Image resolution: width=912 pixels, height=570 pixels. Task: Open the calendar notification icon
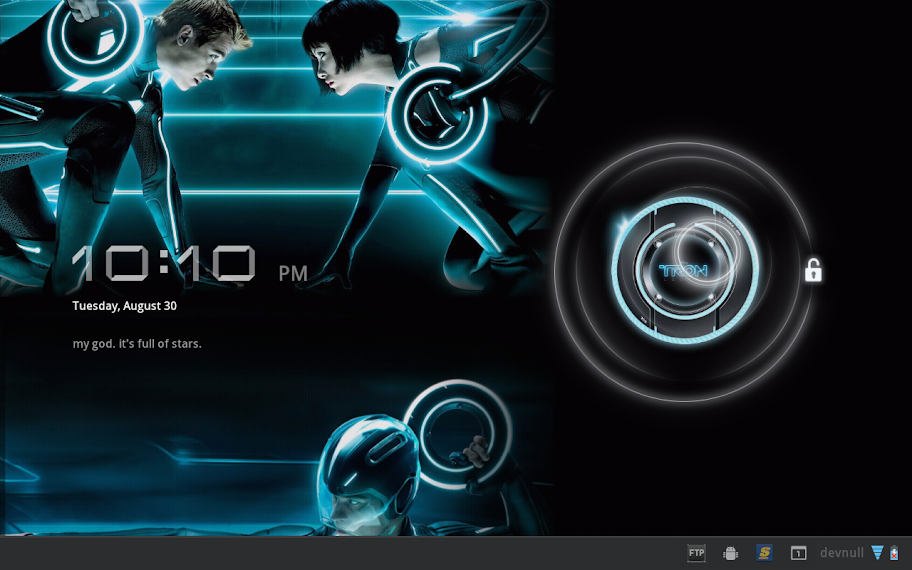(x=798, y=553)
